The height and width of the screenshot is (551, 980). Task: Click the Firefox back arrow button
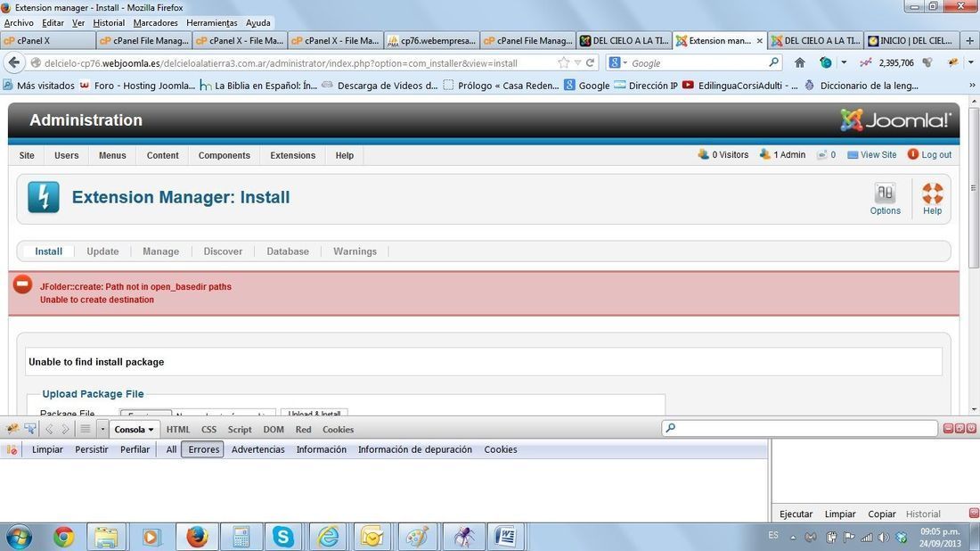coord(14,62)
